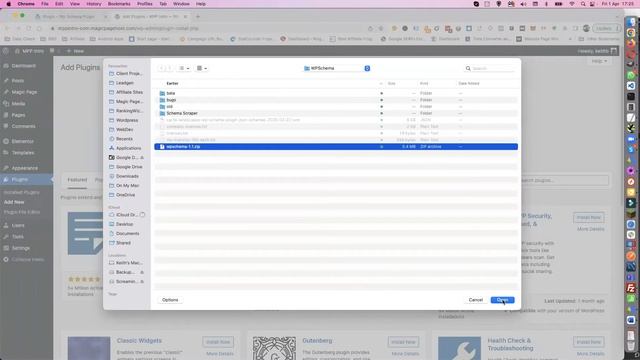The width and height of the screenshot is (640, 360).
Task: Eject the Backup... drive
Action: pyautogui.click(x=142, y=272)
